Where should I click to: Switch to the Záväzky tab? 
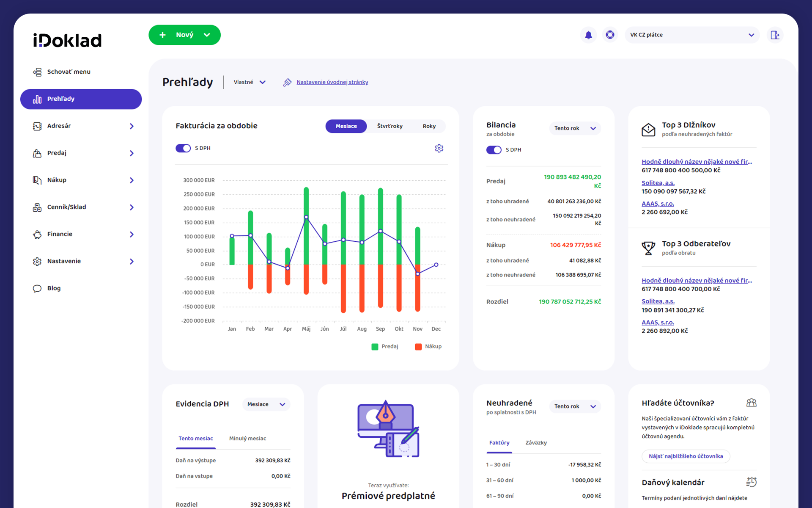click(x=536, y=443)
